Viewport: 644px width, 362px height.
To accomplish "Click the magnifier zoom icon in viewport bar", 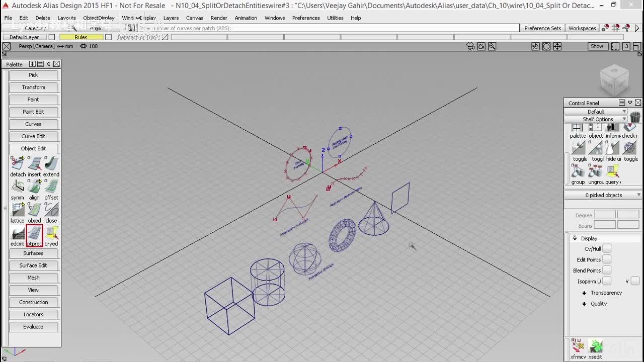I will point(492,46).
